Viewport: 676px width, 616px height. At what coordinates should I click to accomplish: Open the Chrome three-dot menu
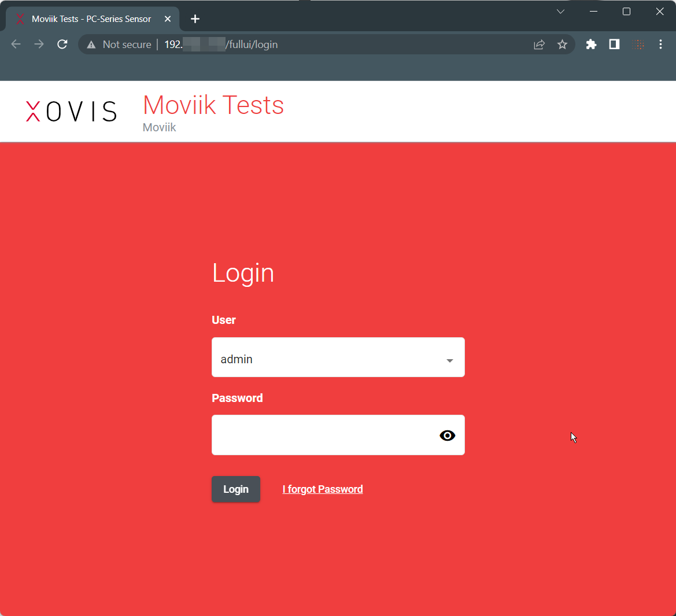click(660, 45)
